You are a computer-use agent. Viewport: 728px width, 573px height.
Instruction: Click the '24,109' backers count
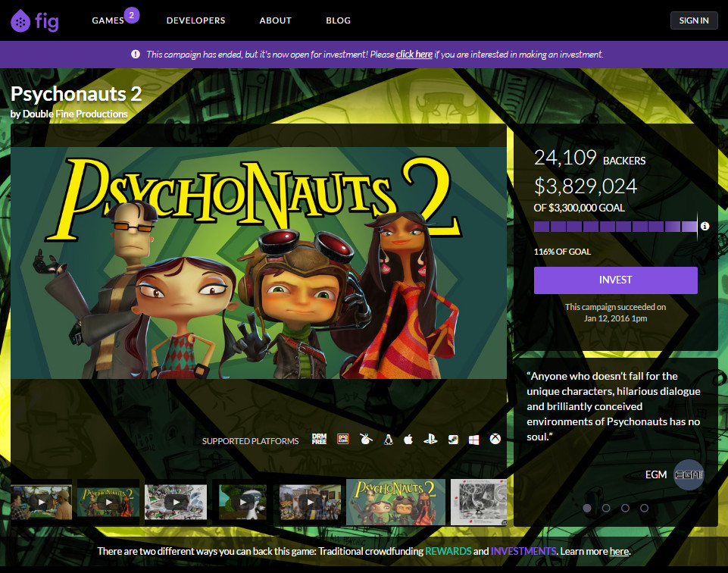point(565,158)
